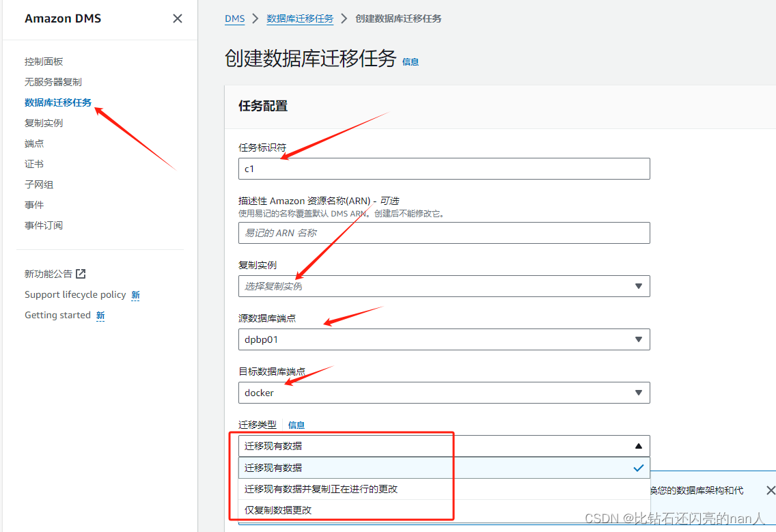
Task: Open Getting started link
Action: pyautogui.click(x=57, y=316)
